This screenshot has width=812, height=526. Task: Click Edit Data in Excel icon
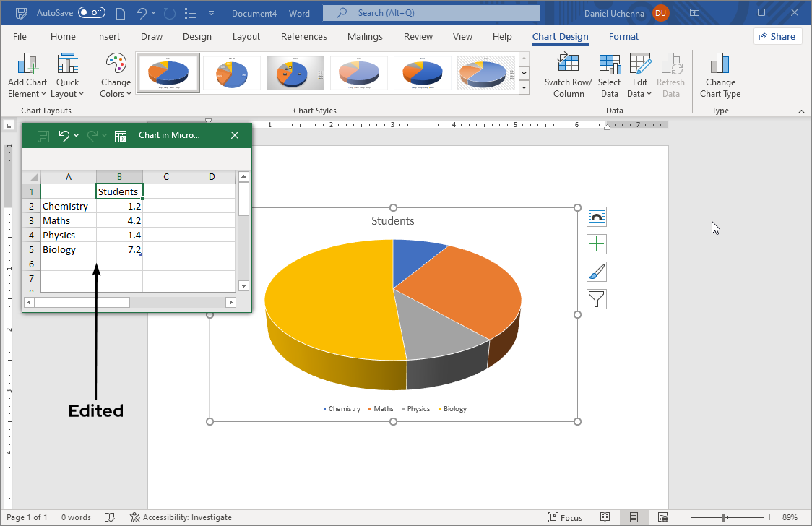(x=120, y=135)
